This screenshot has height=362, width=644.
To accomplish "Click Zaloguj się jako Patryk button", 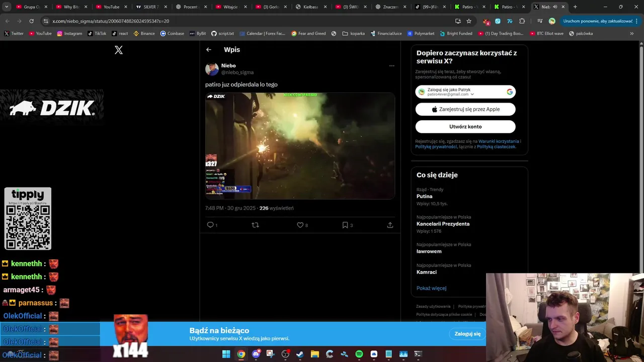I will click(465, 92).
